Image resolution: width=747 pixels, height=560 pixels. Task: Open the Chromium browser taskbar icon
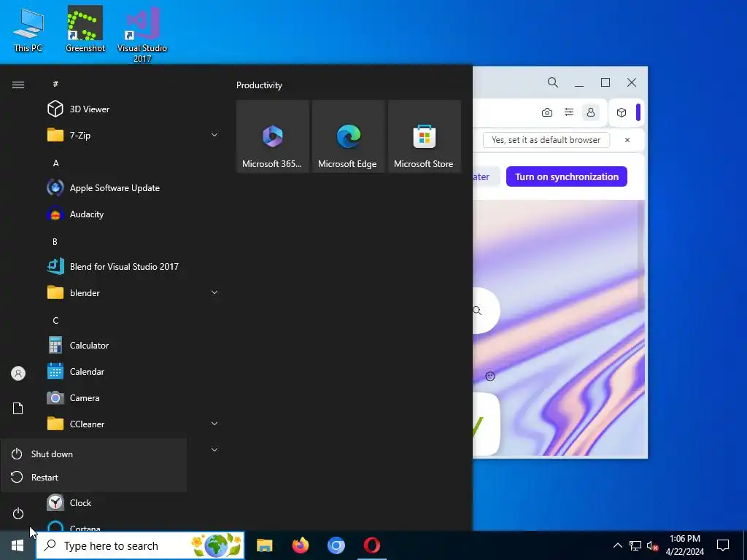[x=336, y=545]
